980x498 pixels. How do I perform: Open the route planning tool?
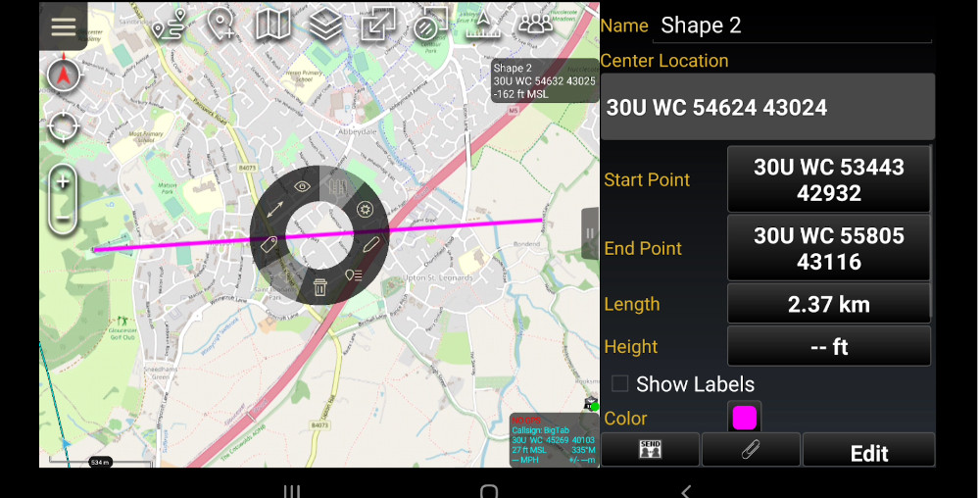(x=170, y=25)
